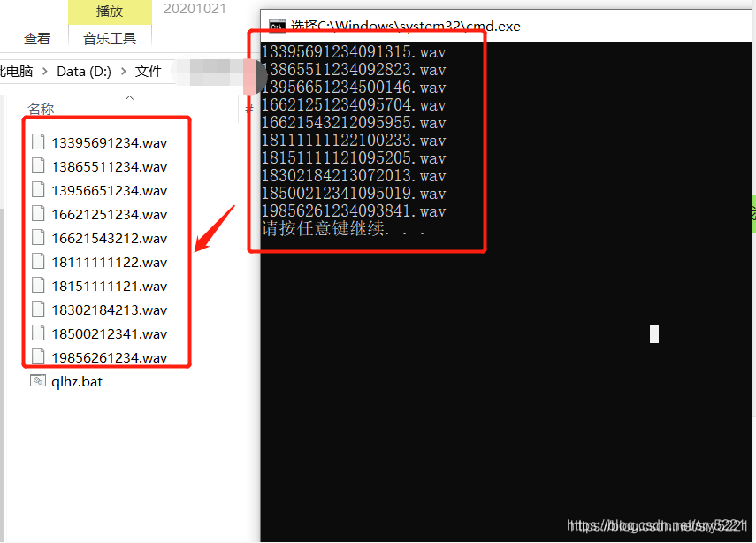Click file icon of 18302184213.wav

38,310
